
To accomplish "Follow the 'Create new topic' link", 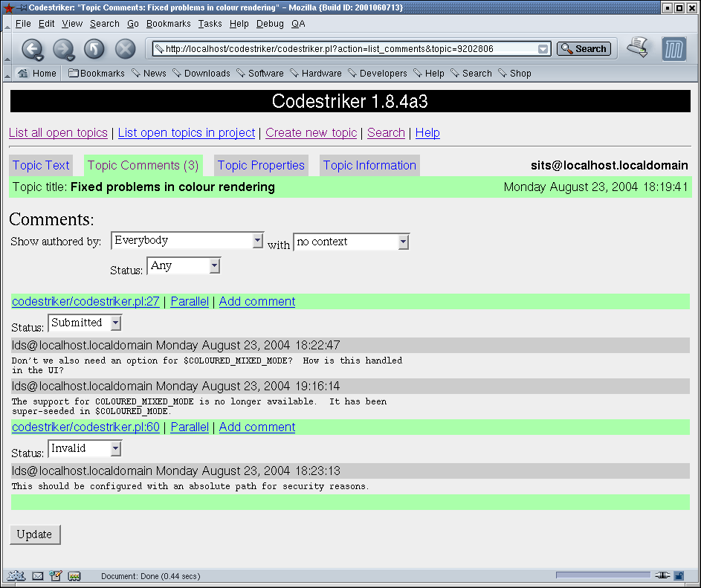I will pyautogui.click(x=311, y=133).
